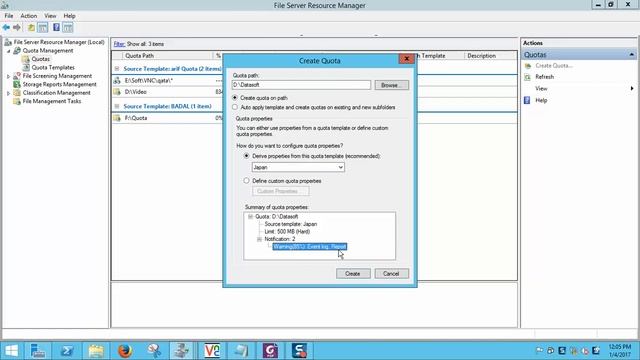Click Help in the Actions pane
The image size is (640, 360).
pos(541,100)
